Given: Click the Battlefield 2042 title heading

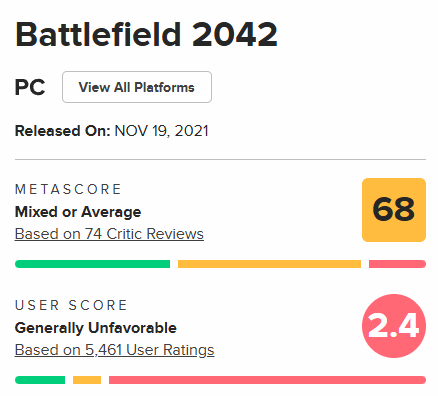Looking at the screenshot, I should pos(146,34).
